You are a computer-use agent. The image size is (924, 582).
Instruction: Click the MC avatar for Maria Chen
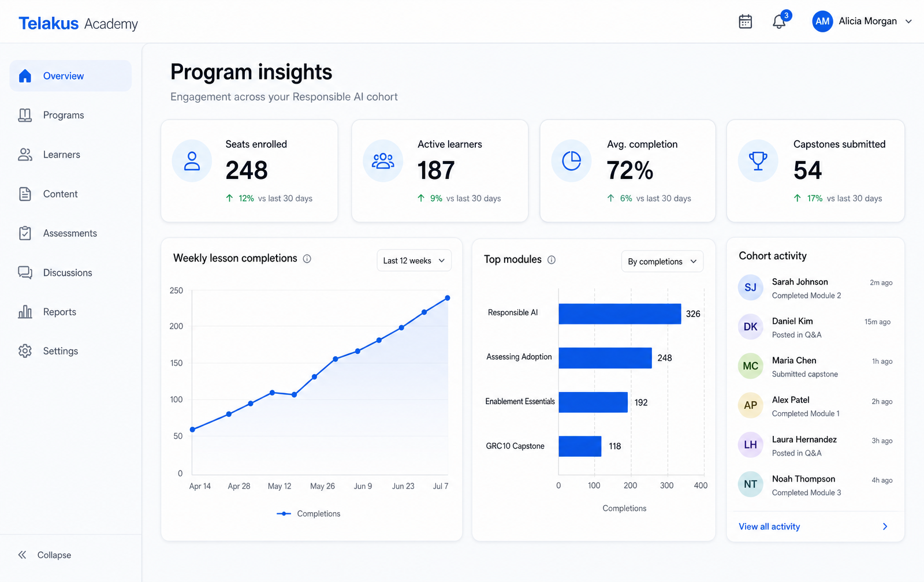click(750, 366)
